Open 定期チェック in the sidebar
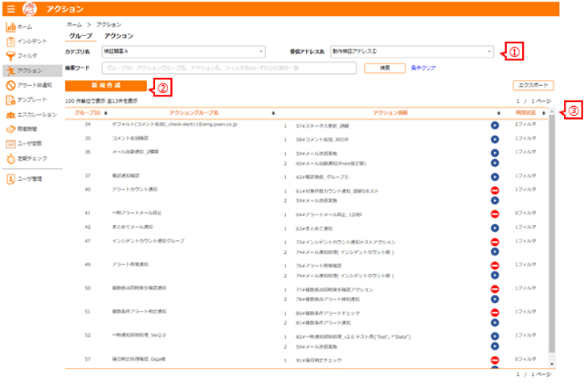 click(27, 158)
